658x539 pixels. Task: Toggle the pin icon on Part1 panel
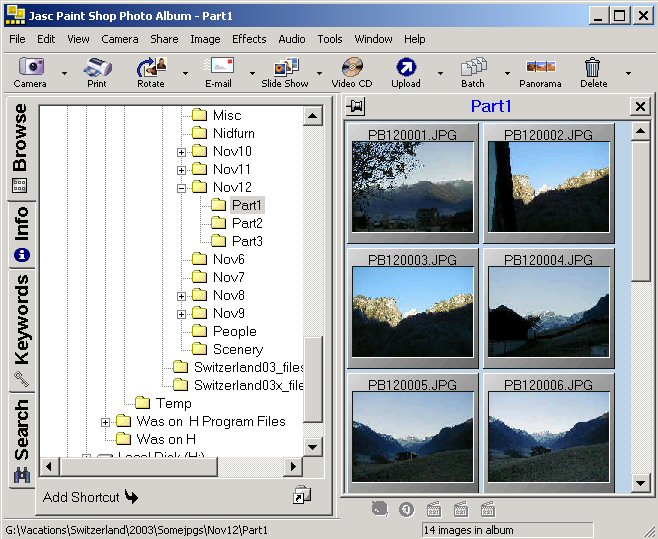[354, 107]
